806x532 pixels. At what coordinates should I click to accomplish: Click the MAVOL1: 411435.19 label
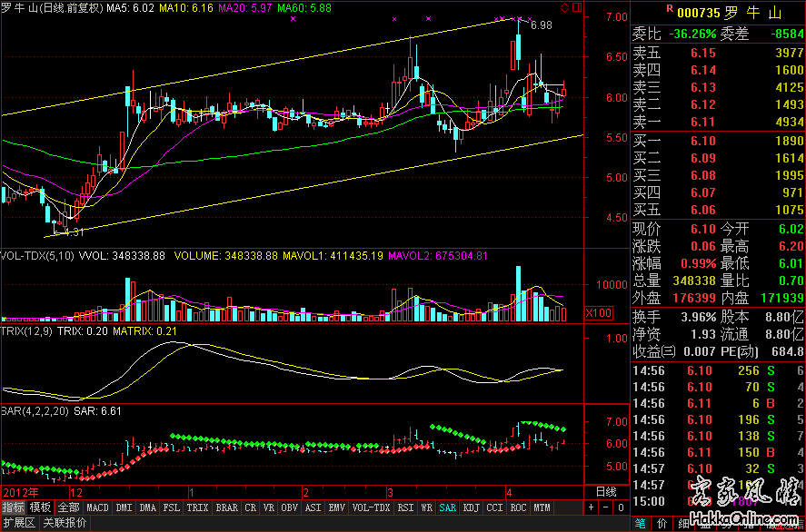pos(333,255)
